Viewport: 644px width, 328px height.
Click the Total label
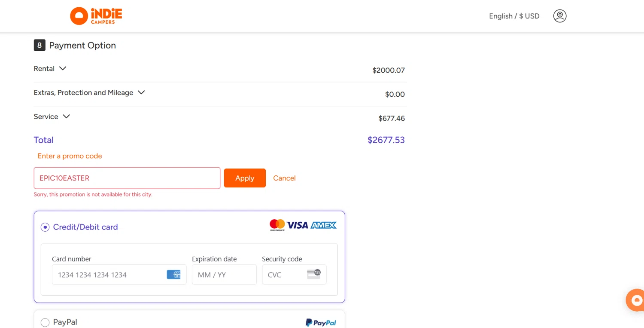44,140
